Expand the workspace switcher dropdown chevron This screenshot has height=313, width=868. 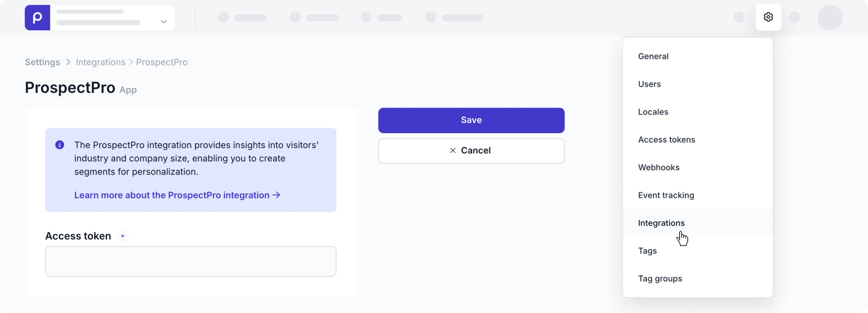pos(164,21)
